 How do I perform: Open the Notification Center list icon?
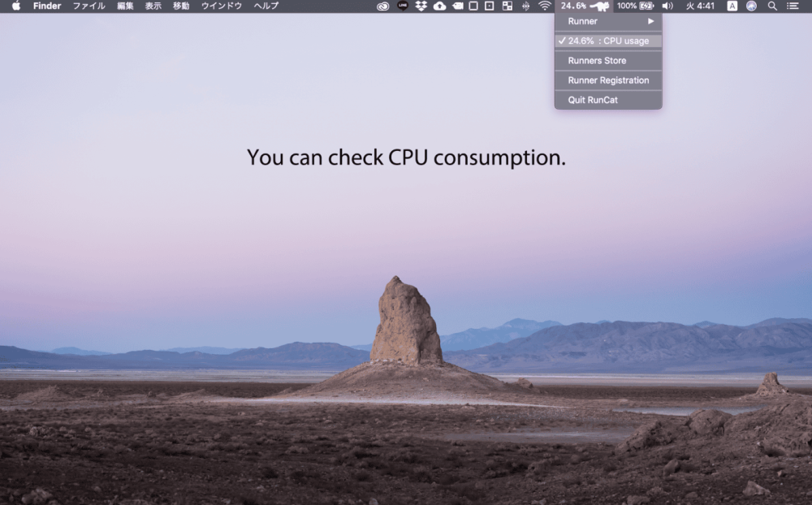[x=793, y=6]
